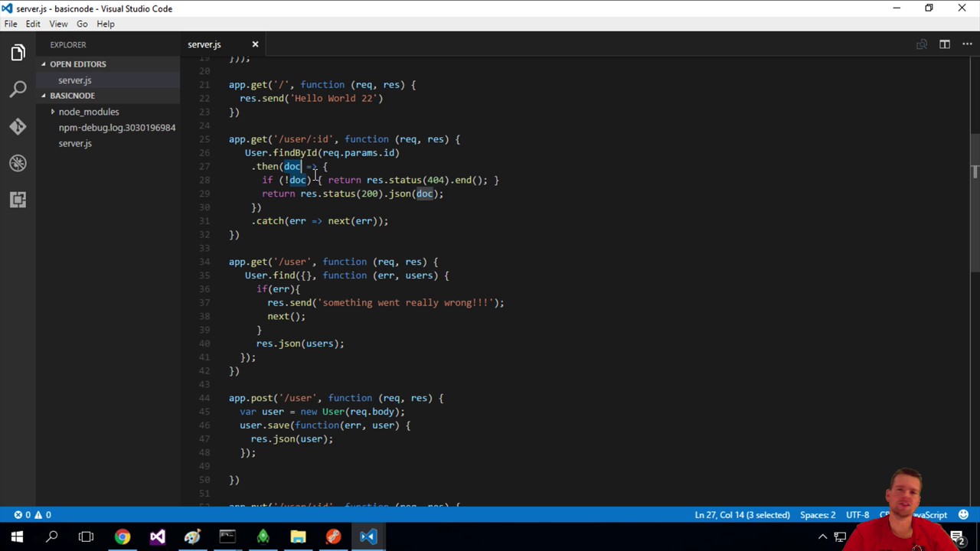The image size is (980, 551).
Task: Click 'return res.status(200).json(doc);' line
Action: click(x=353, y=194)
